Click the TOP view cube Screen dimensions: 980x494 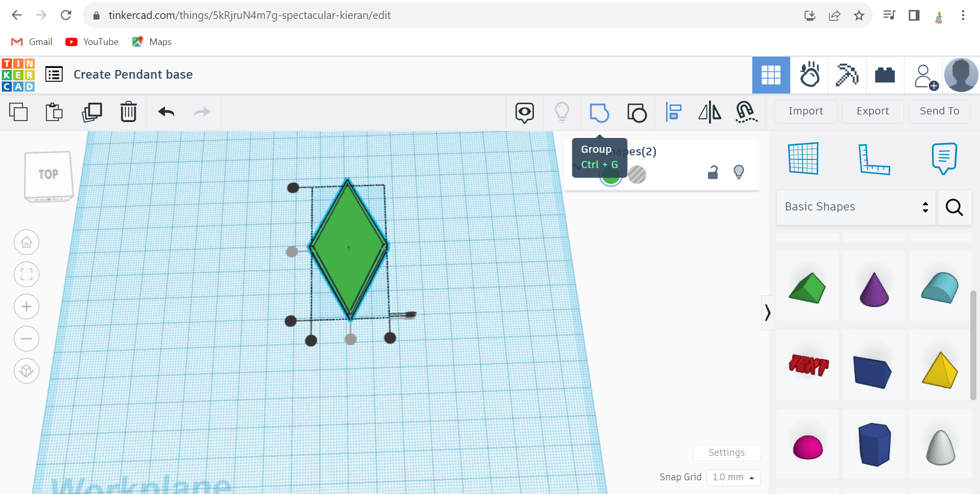tap(48, 176)
